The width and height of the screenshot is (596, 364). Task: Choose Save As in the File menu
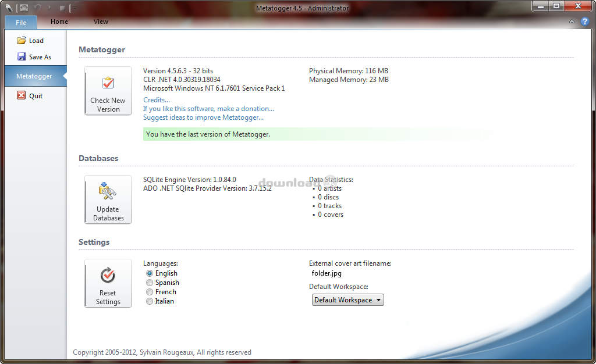coord(34,57)
